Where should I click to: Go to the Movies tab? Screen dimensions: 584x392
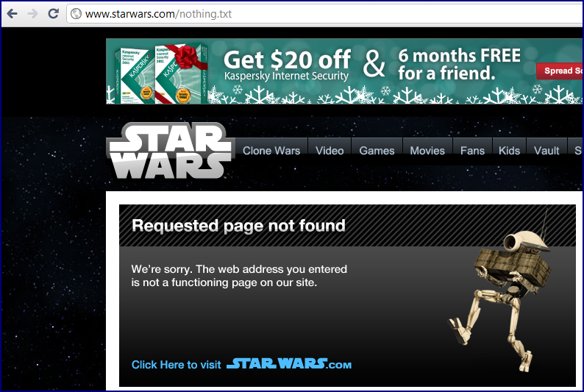(427, 151)
